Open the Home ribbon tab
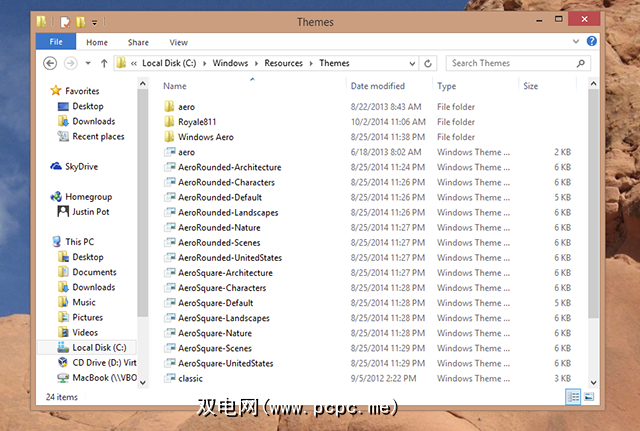Viewport: 640px width, 431px height. coord(97,42)
